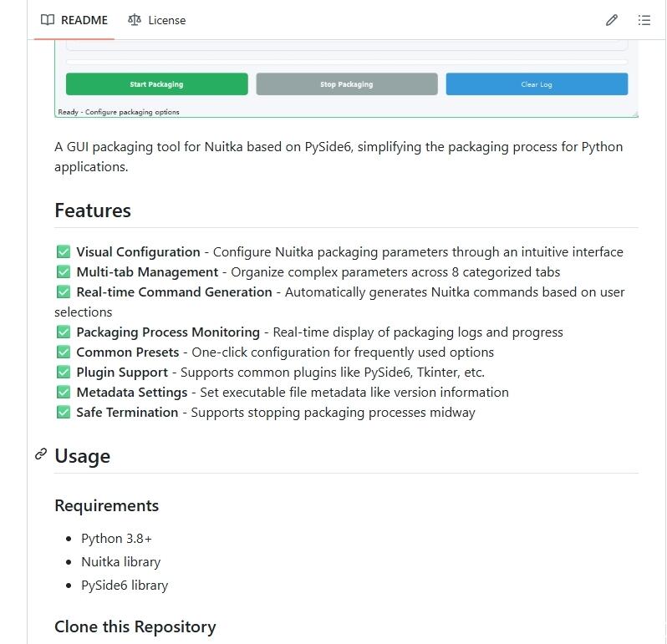Click the Usage section heading
667x644 pixels.
pos(82,456)
